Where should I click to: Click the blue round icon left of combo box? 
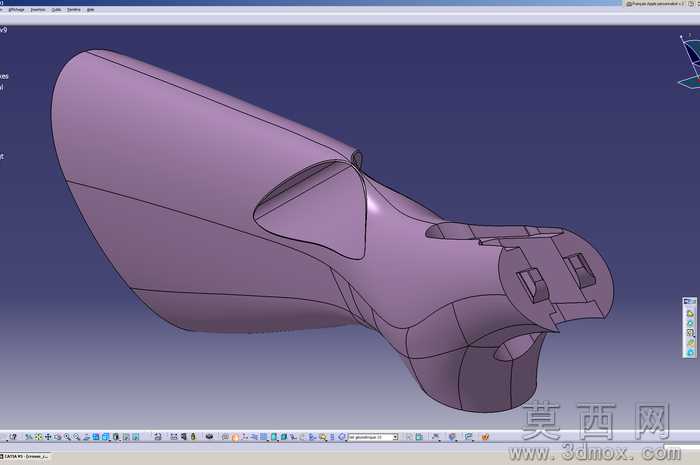pos(342,437)
